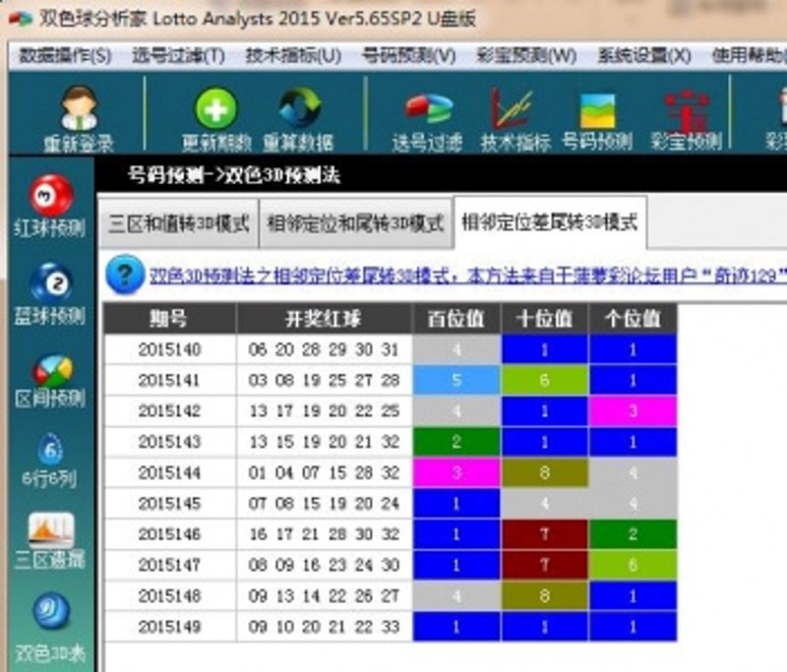Open the 号码预测(V) menu
Image resolution: width=787 pixels, height=672 pixels.
pyautogui.click(x=408, y=55)
